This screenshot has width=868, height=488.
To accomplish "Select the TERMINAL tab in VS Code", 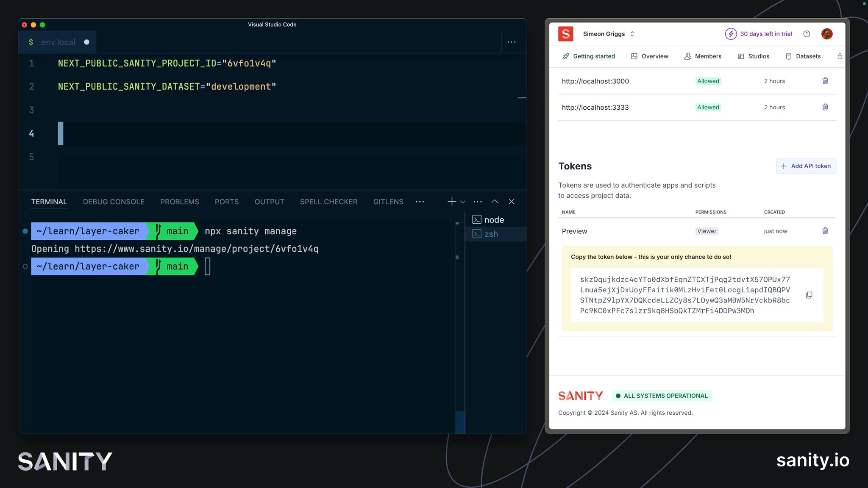I will tap(49, 201).
